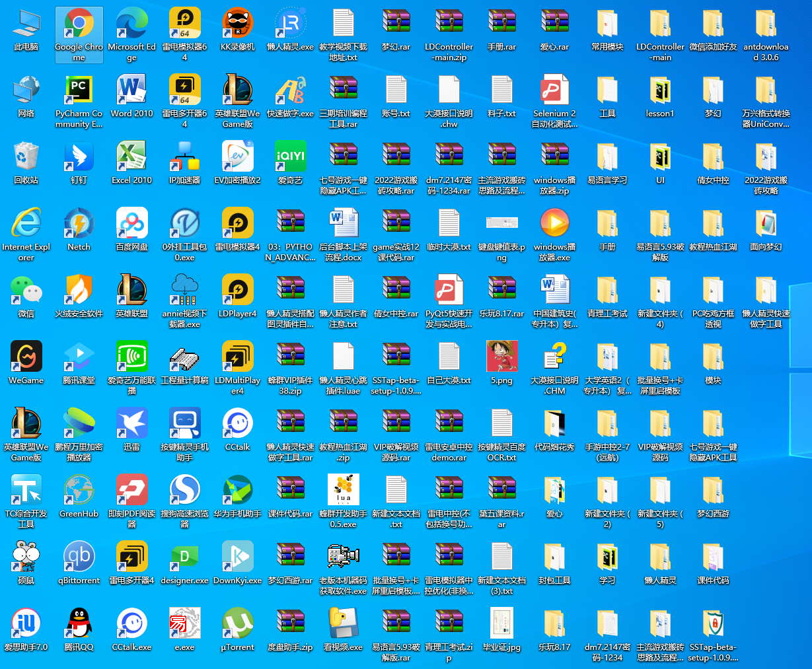Open the 回收站 recycle bin
812x669 pixels.
(26, 164)
